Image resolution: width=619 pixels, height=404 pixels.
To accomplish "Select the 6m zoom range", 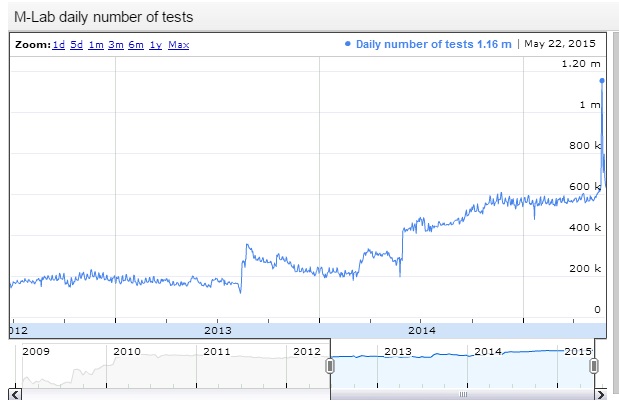I will coord(136,45).
